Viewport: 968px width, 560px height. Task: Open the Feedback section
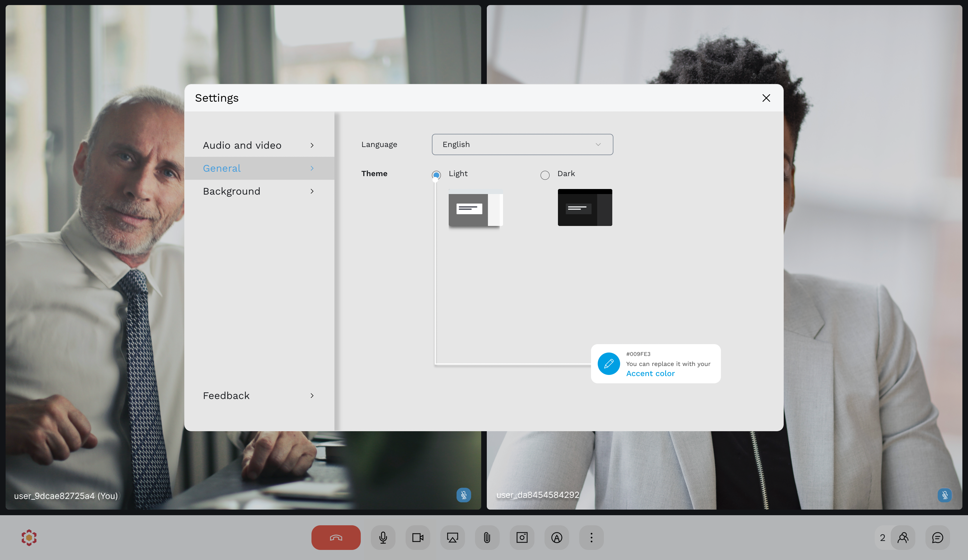tap(259, 396)
